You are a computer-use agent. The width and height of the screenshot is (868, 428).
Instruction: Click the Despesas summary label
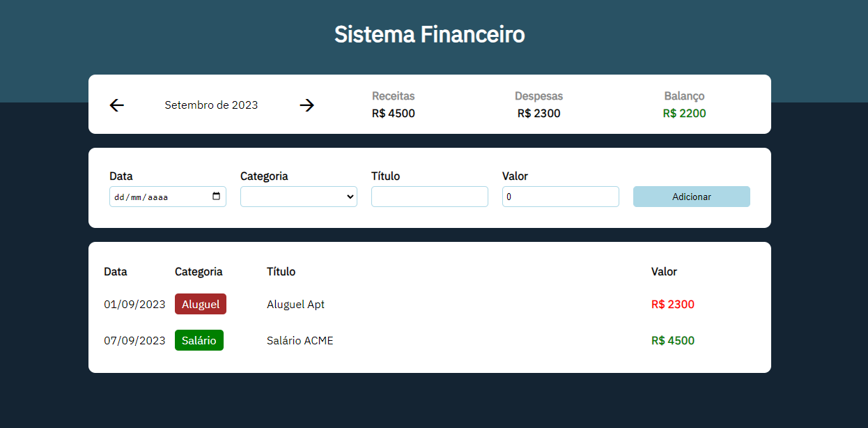click(538, 96)
